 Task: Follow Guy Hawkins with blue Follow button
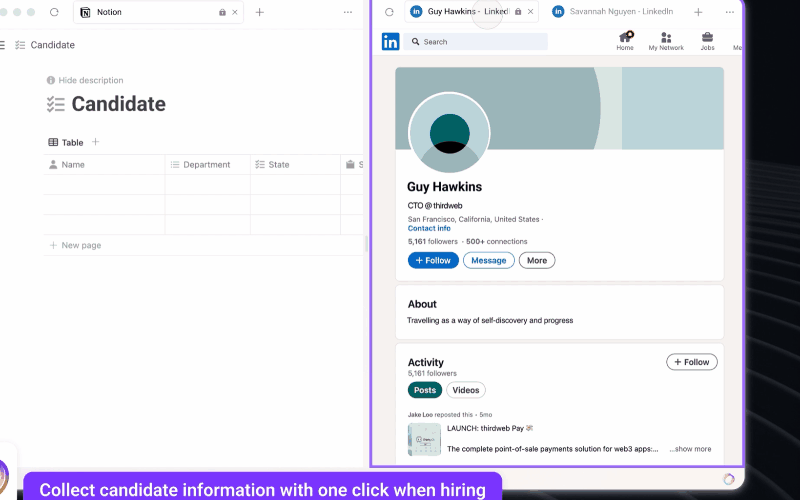(x=433, y=260)
